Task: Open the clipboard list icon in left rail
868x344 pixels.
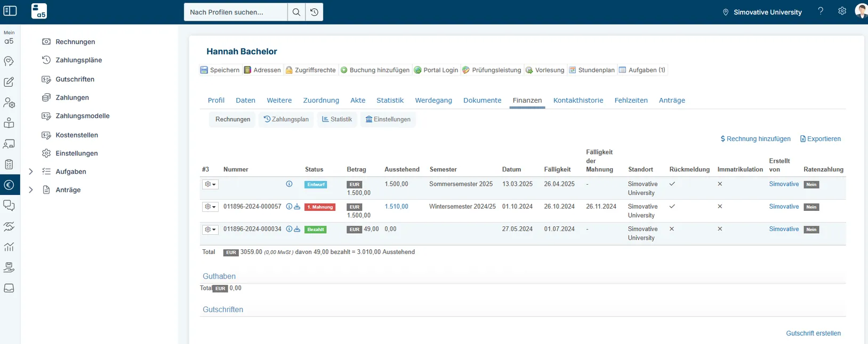Action: point(9,165)
